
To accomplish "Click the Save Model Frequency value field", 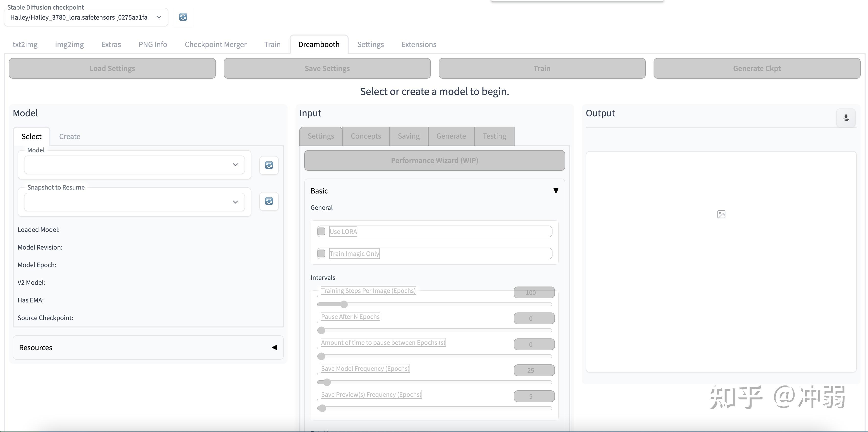I will [534, 370].
